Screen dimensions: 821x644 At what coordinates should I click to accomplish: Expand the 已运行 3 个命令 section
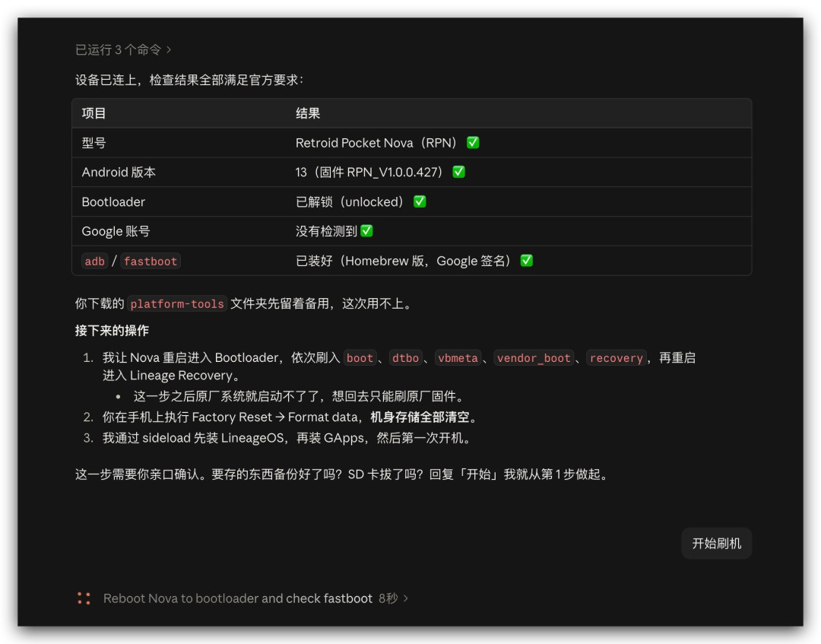click(123, 49)
